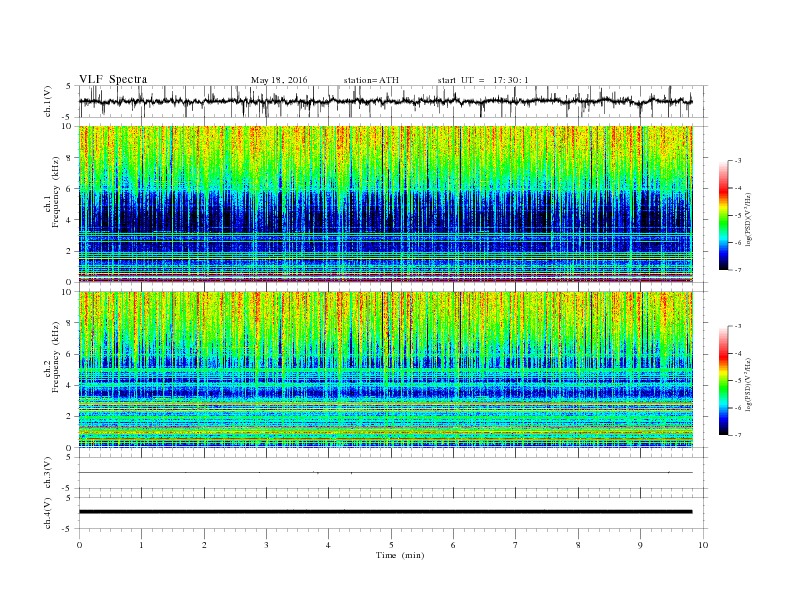
Task: Click the "VLF Spectra" title text
Action: (x=113, y=79)
